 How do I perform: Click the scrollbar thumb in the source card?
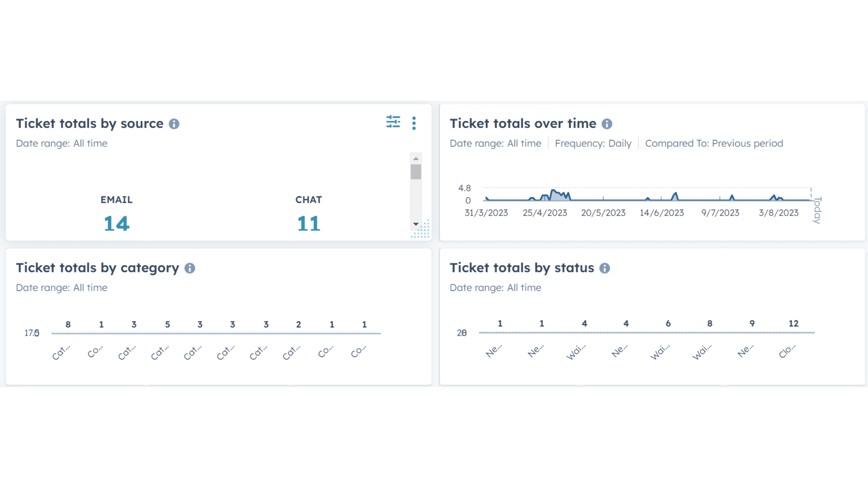415,172
